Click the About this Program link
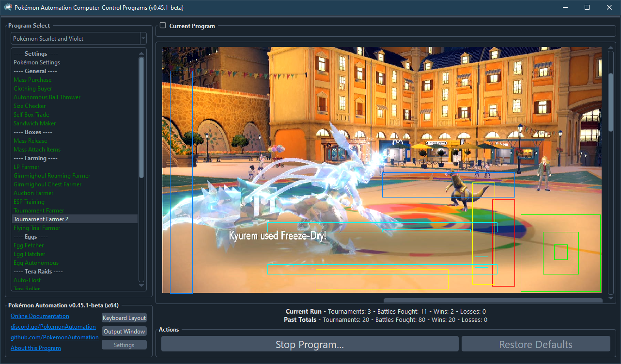 (x=36, y=348)
